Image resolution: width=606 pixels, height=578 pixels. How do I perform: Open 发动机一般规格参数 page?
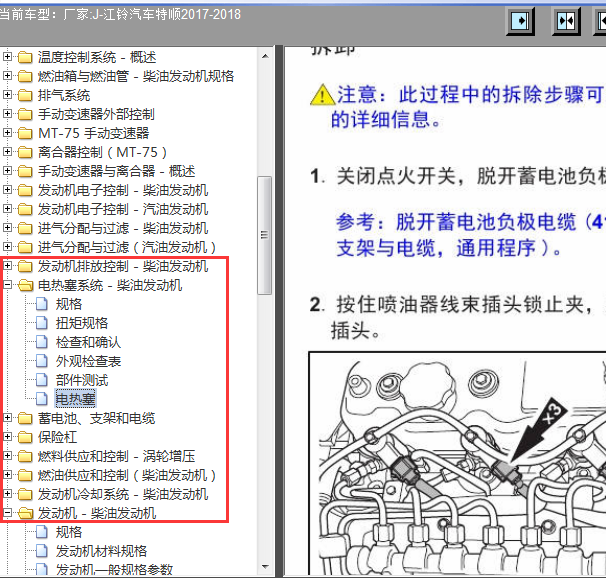pyautogui.click(x=114, y=570)
